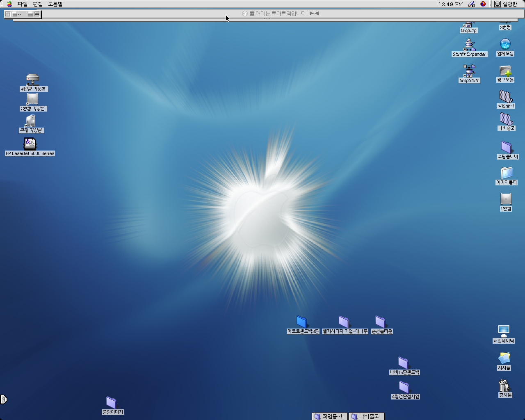Click the 12:49 PM menu bar clock
This screenshot has height=420, width=525.
(x=450, y=4)
